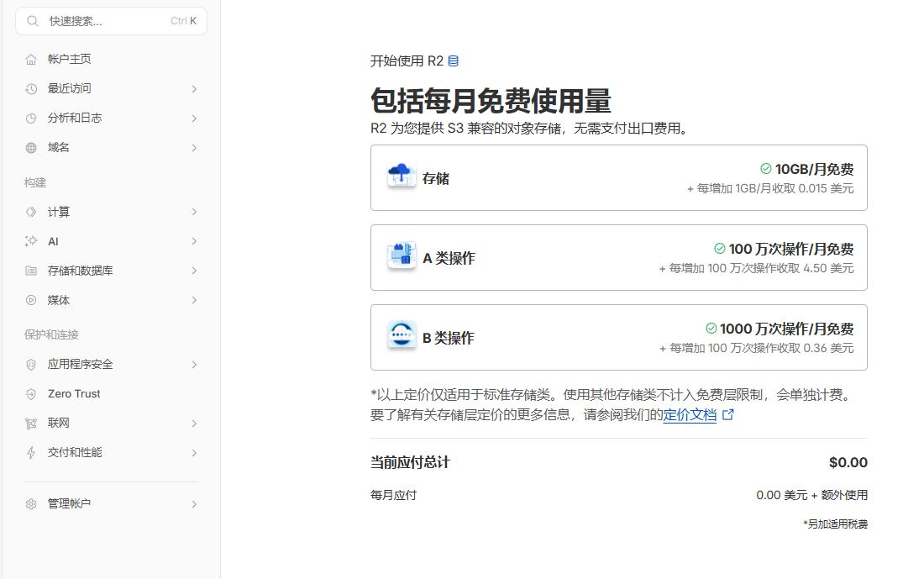The width and height of the screenshot is (924, 579).
Task: Click the 域名 globe icon
Action: click(31, 148)
